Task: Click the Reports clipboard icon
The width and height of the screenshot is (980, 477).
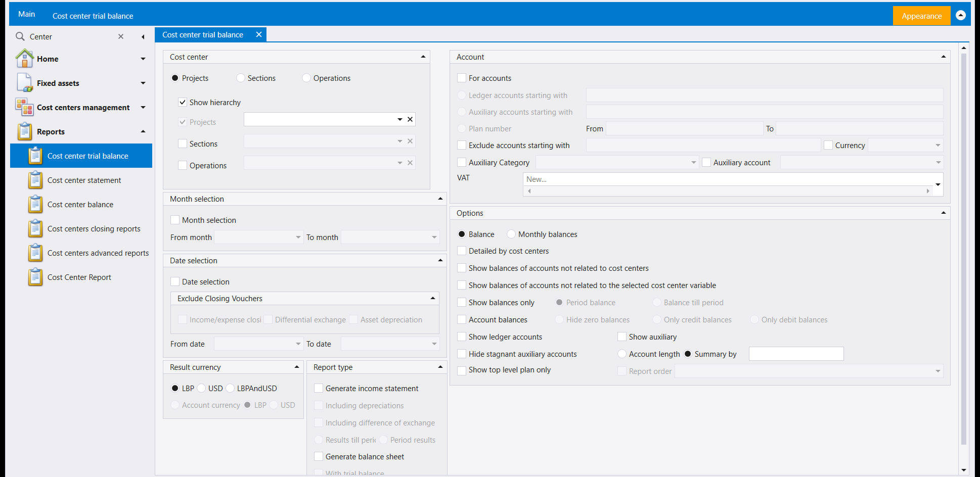Action: (24, 131)
